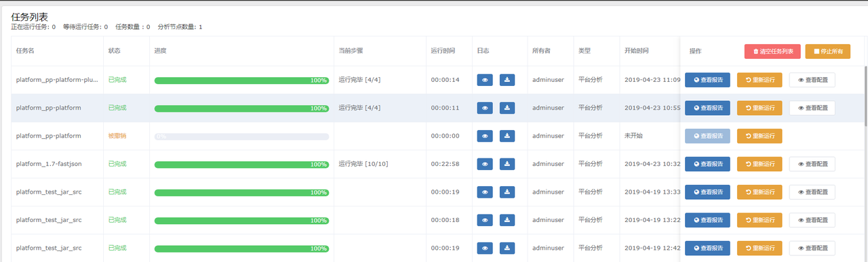Click the 00:00:11 runtime cell
The image size is (868, 262).
coord(445,108)
